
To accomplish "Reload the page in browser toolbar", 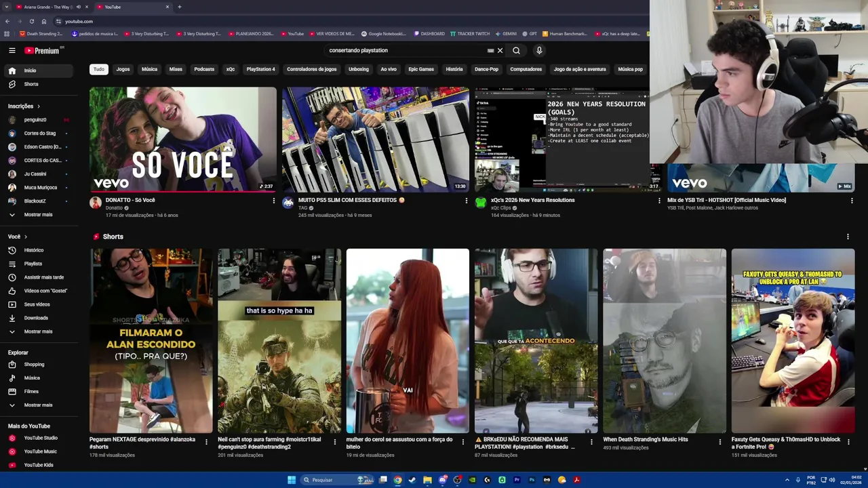I will pos(31,21).
